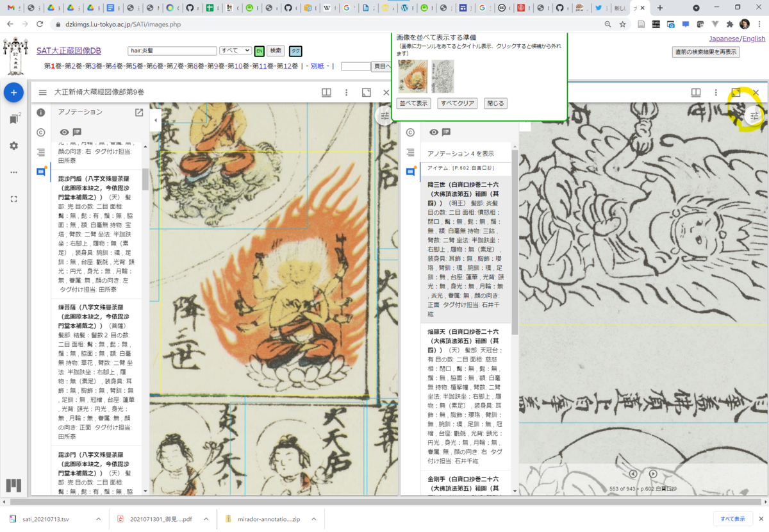Go to next page in right viewer
Viewport: 769px width, 532px height.
pyautogui.click(x=653, y=474)
